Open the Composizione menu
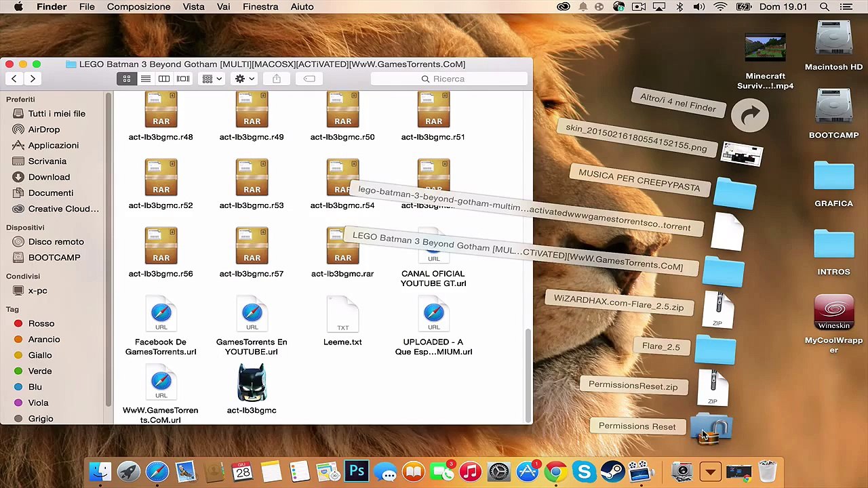The height and width of the screenshot is (488, 868). [x=138, y=7]
